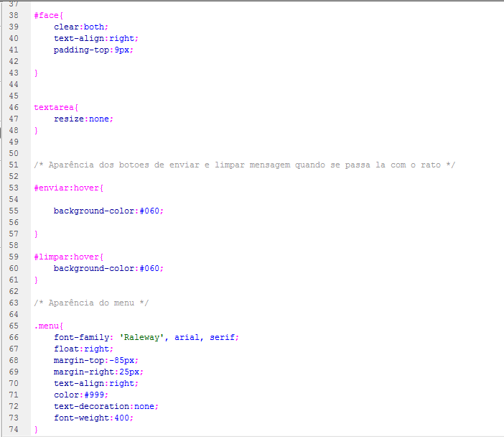
Task: Click background-color:#060 under #limpar:hover
Action: point(108,268)
